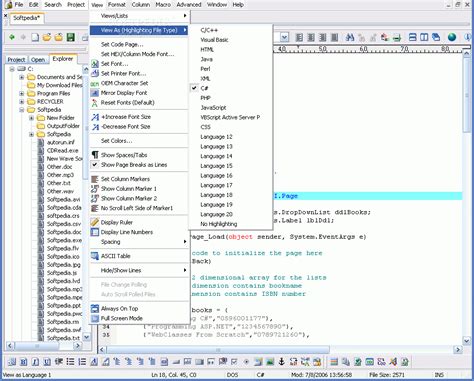474x381 pixels.
Task: Click the Set Font icon in View menu
Action: [95, 64]
